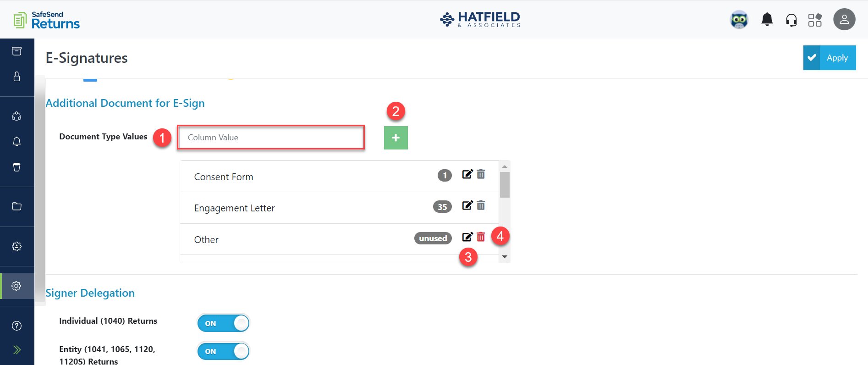868x365 pixels.
Task: Click the Apply button
Action: (x=837, y=58)
